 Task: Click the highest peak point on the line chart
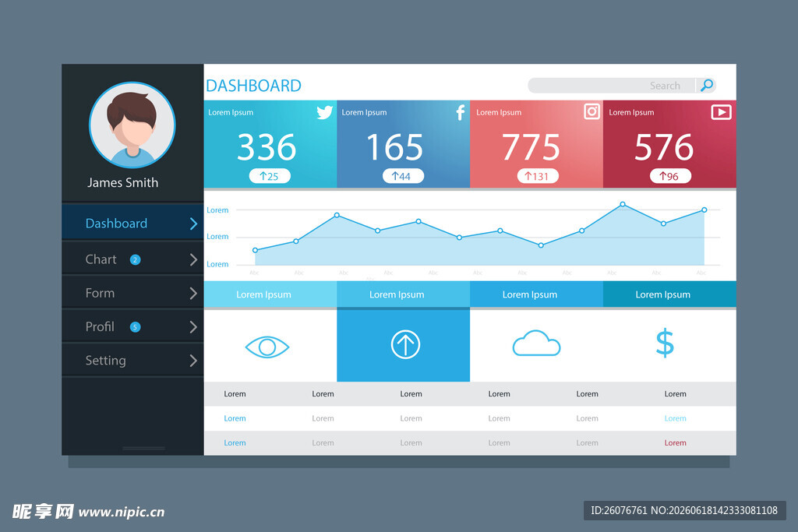coord(623,204)
